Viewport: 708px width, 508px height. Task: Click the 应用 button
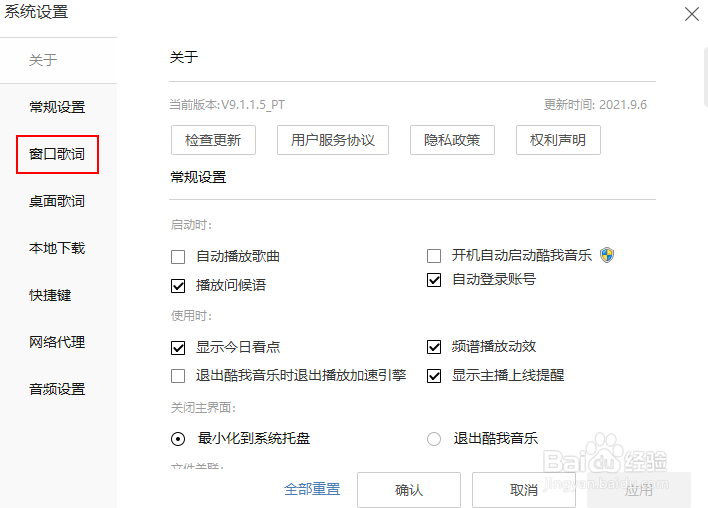[639, 490]
